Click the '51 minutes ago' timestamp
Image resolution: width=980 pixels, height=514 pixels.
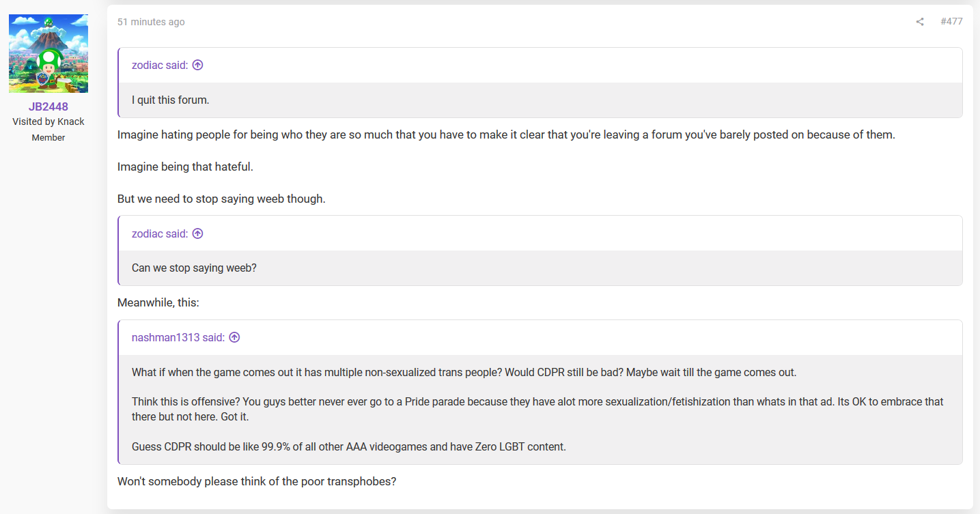(x=151, y=22)
